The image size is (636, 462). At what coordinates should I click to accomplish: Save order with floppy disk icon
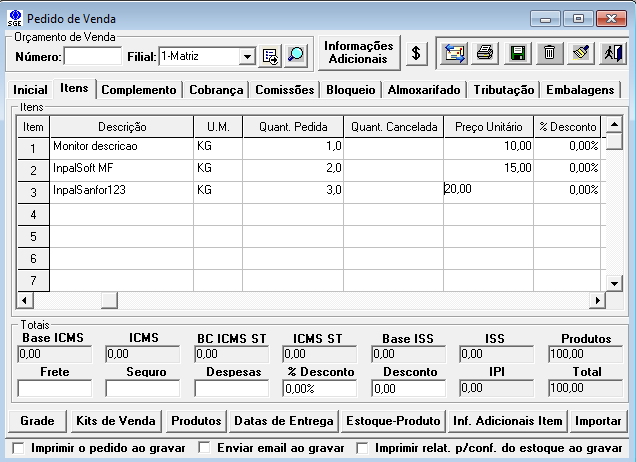coord(517,53)
